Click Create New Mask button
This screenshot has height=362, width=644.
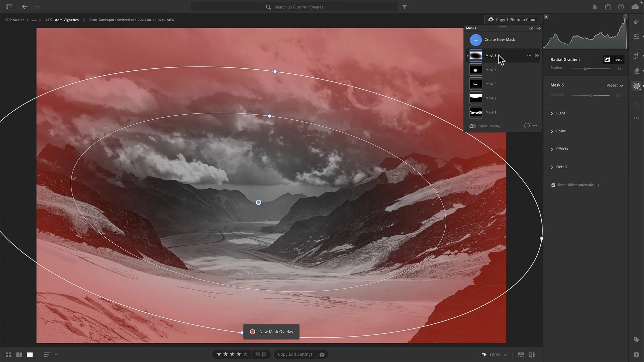tap(476, 40)
